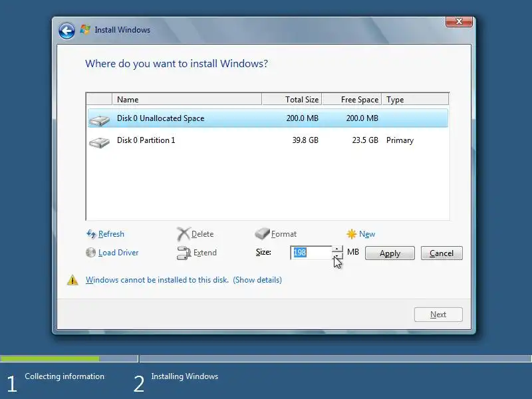Click the '200.0 MB' Free Space cell

pyautogui.click(x=362, y=118)
